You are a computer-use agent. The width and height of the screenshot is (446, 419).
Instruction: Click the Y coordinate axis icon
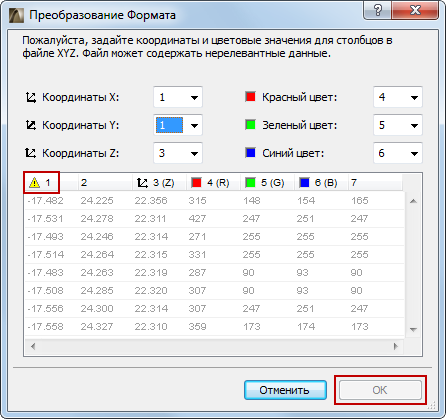point(31,125)
